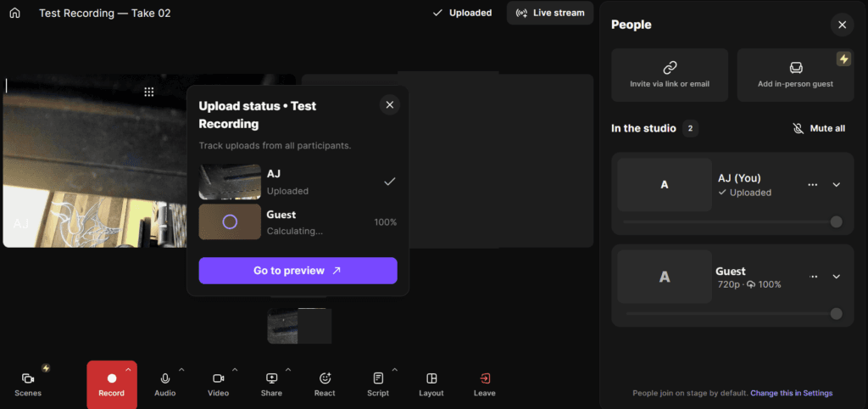This screenshot has height=409, width=868.
Task: Click the AJ uploaded checkmark
Action: tap(390, 182)
